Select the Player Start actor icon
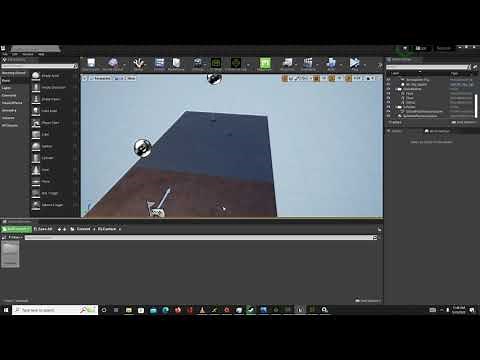Screen dimensions: 480x360 point(36,123)
